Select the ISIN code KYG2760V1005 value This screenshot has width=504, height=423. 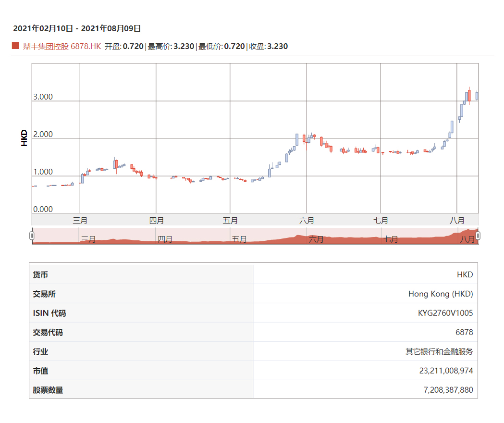click(x=445, y=313)
